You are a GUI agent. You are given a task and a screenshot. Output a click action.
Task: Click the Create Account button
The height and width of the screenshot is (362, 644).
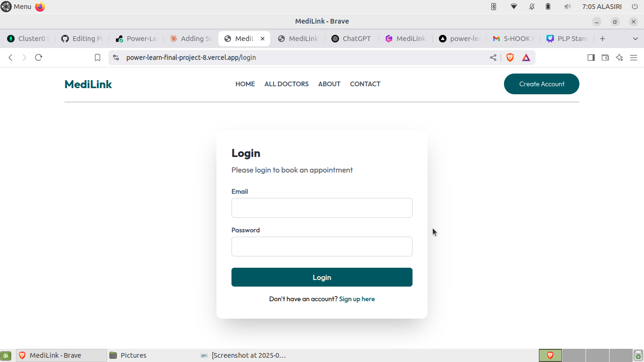542,84
